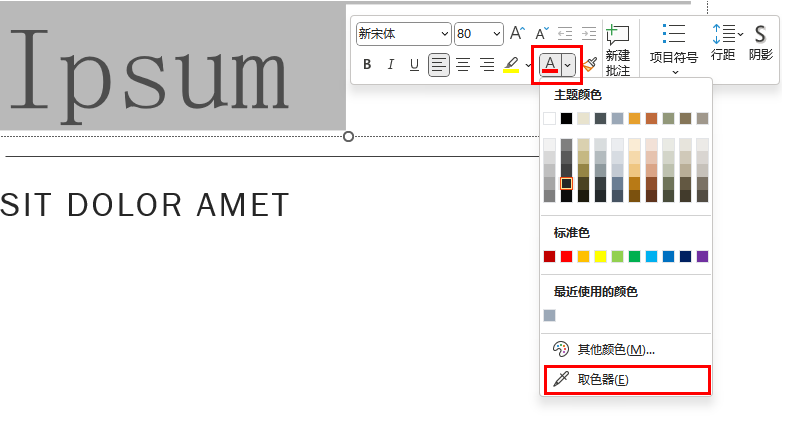Screen dimensions: 792x428
Task: Pick black theme color swatch
Action: (567, 118)
